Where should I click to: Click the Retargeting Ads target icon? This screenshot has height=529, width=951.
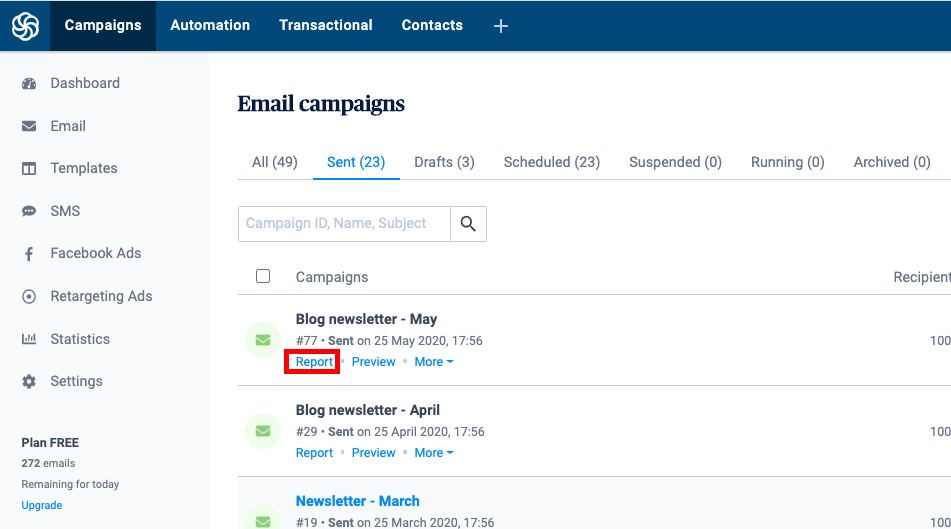pos(29,297)
